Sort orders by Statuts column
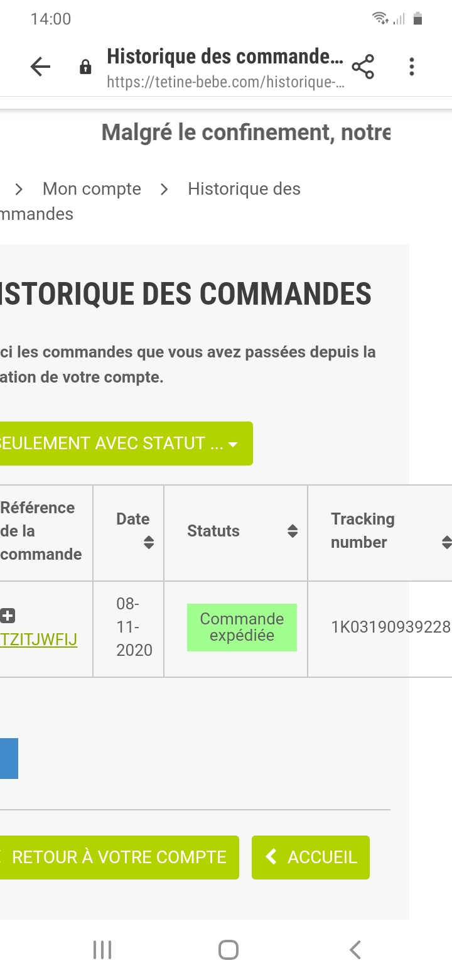The width and height of the screenshot is (452, 980). [293, 531]
